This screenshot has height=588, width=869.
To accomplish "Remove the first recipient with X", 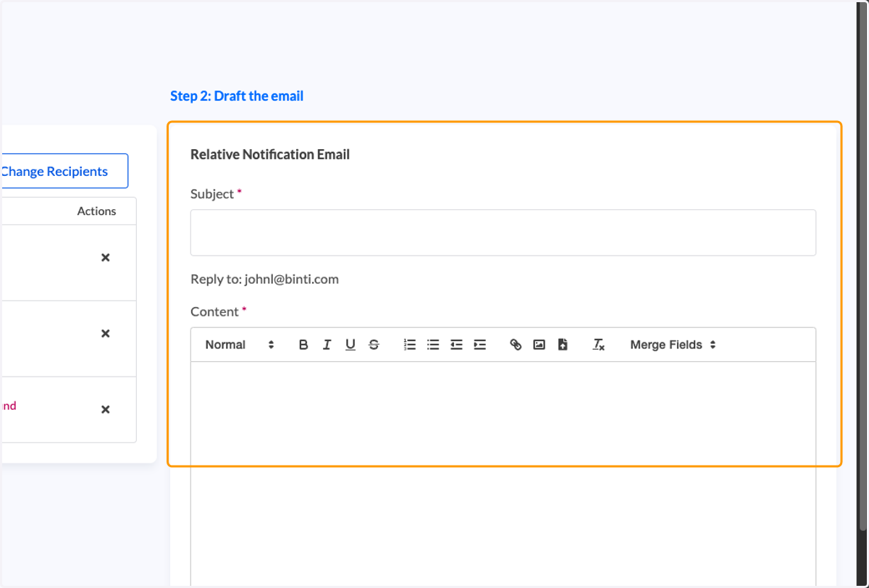I will (105, 258).
